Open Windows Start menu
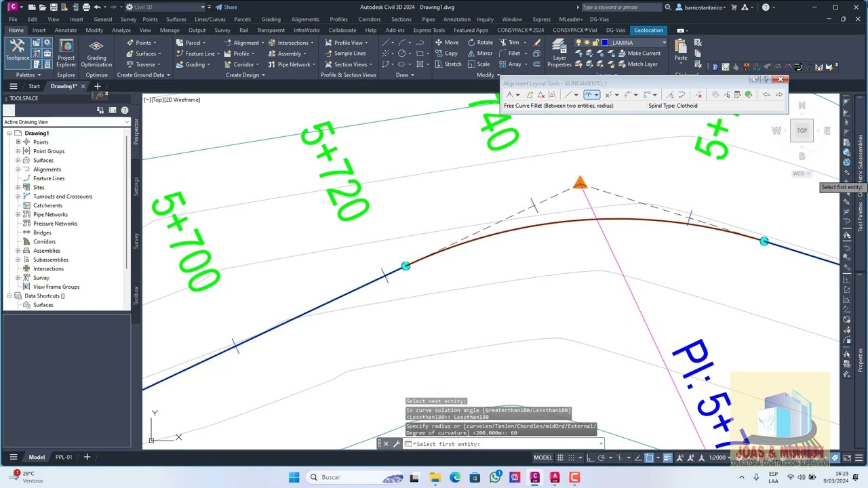 pos(294,477)
